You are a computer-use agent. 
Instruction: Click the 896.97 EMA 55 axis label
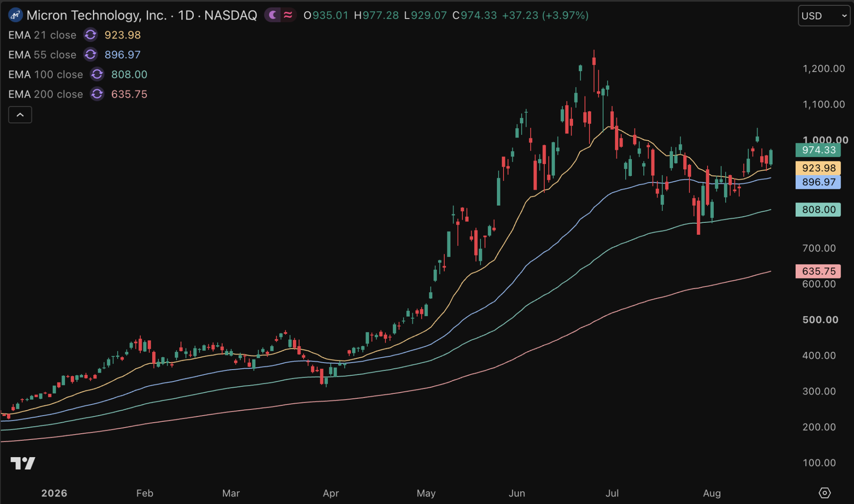pyautogui.click(x=819, y=182)
